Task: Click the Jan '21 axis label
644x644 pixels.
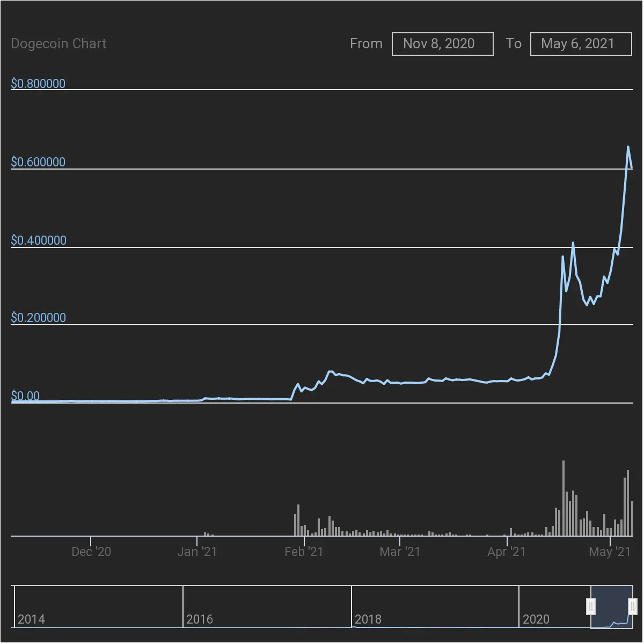Action: [x=197, y=552]
